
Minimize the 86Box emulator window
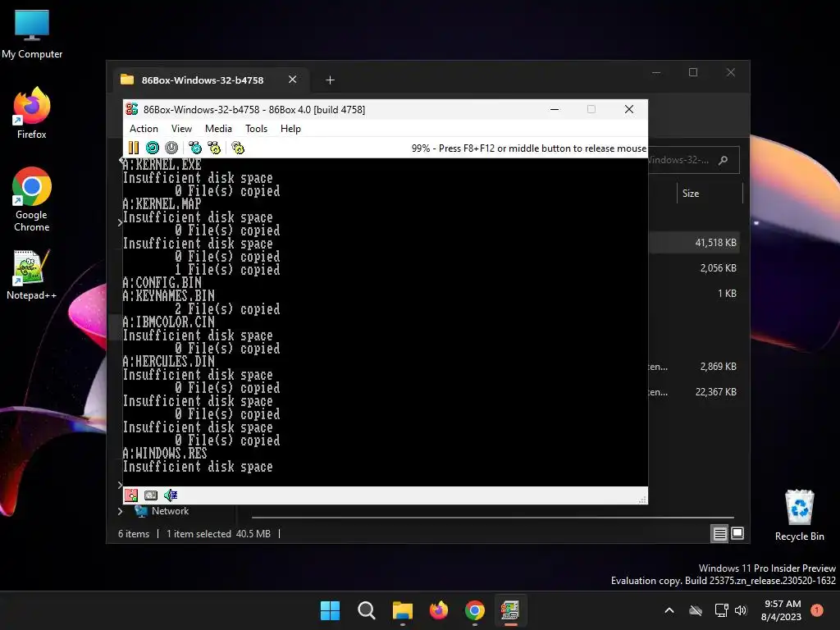[555, 109]
